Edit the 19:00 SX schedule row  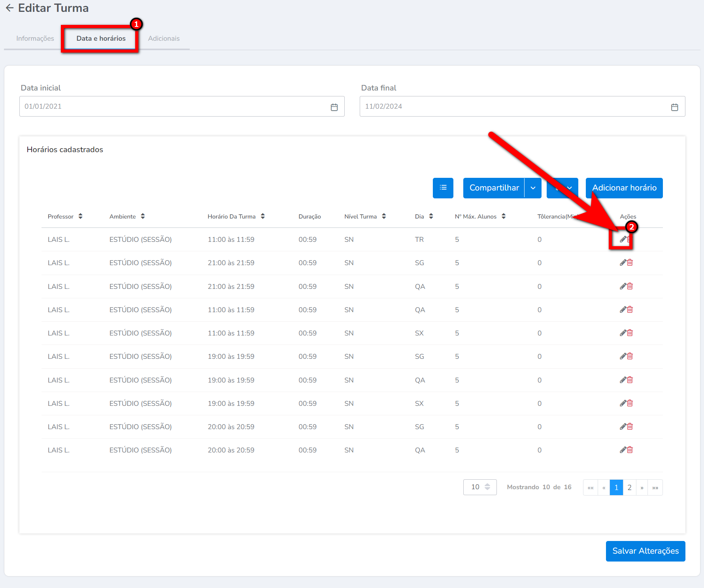(x=623, y=403)
